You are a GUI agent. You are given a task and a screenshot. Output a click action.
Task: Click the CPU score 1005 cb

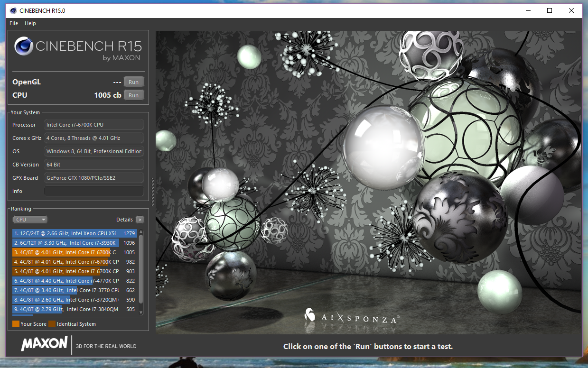108,95
